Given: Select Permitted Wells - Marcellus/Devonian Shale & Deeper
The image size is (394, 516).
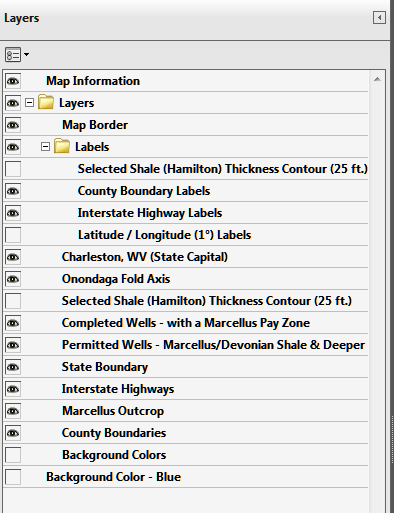Looking at the screenshot, I should pos(213,345).
